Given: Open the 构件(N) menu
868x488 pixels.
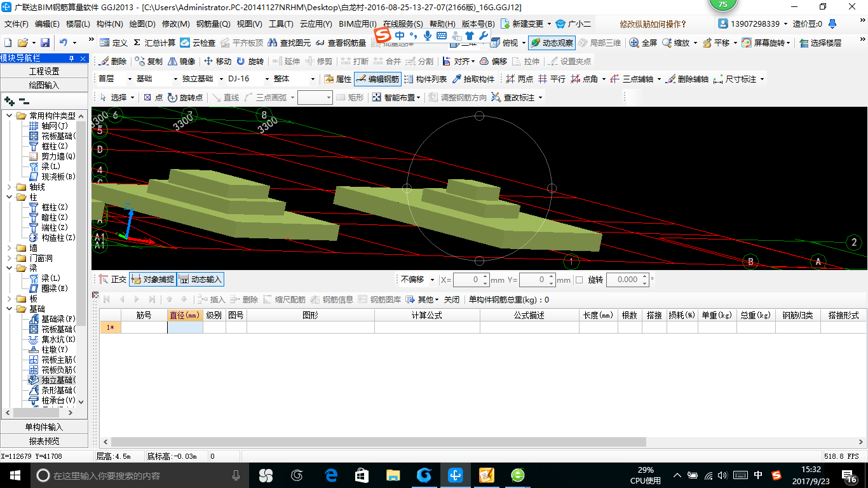Looking at the screenshot, I should [109, 24].
